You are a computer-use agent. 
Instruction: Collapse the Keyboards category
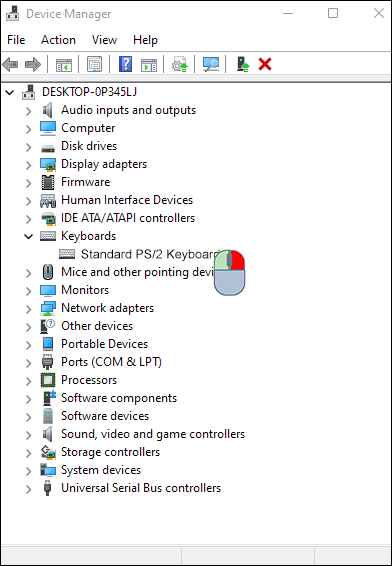(29, 236)
